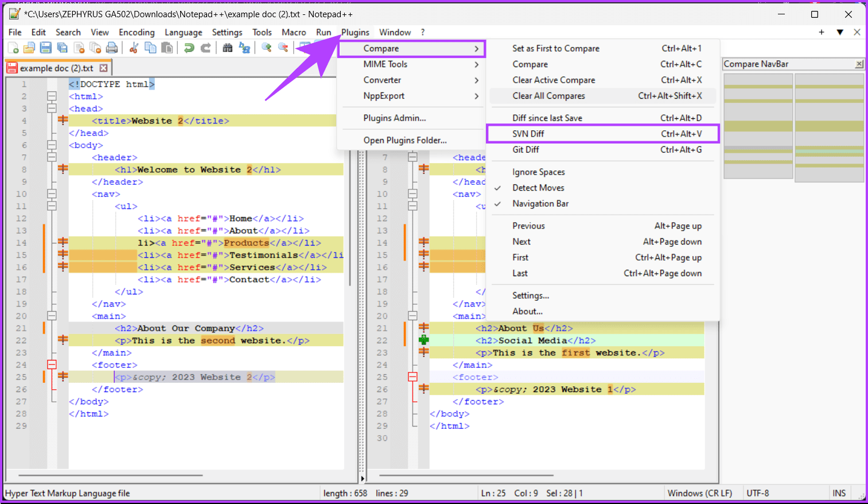Click Windows (CR LF) line-ending indicator
The height and width of the screenshot is (504, 868).
pyautogui.click(x=700, y=493)
